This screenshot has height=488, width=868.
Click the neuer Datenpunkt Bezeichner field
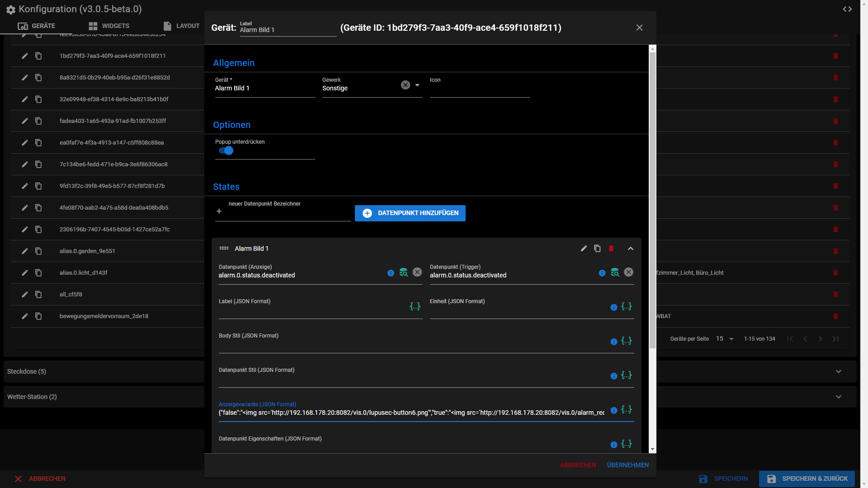tap(289, 211)
